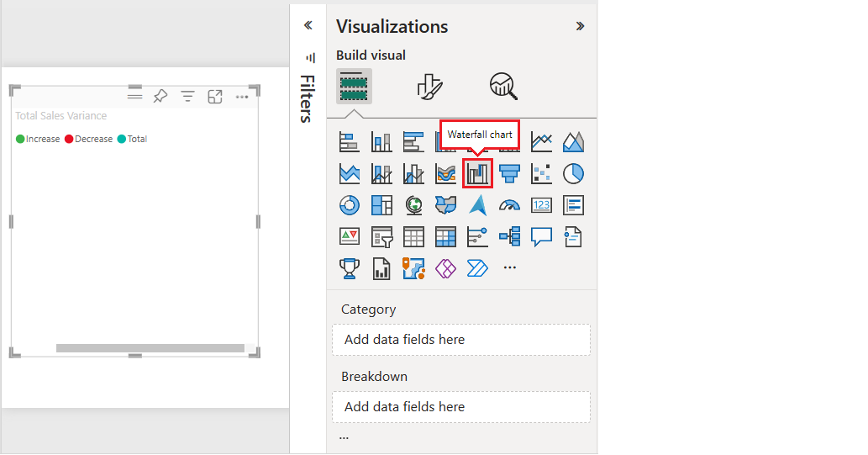The image size is (868, 455).
Task: Choose the Funnel chart visual
Action: (x=509, y=173)
